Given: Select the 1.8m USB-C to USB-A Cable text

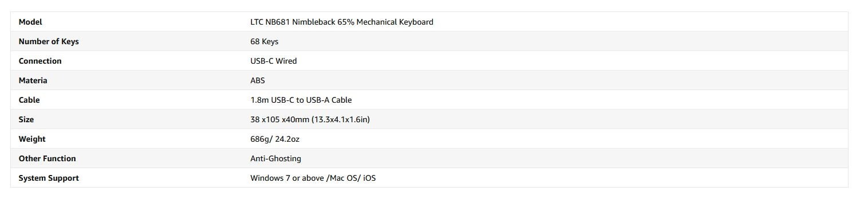Looking at the screenshot, I should click(x=301, y=100).
